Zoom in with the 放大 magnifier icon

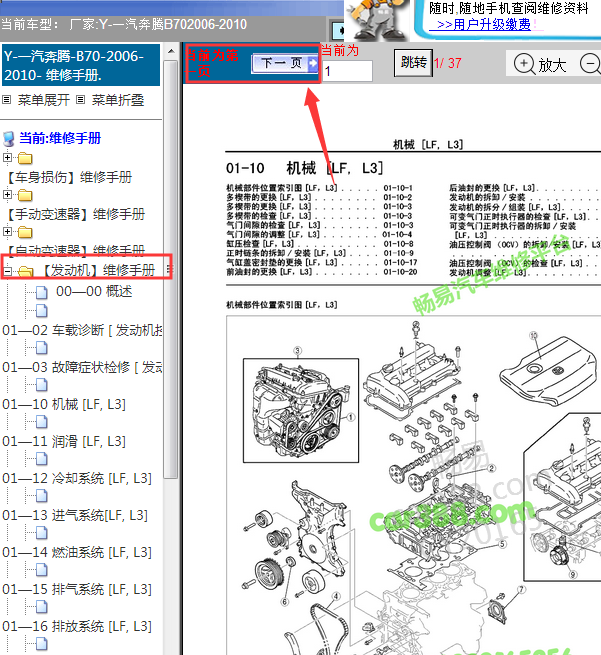[524, 64]
